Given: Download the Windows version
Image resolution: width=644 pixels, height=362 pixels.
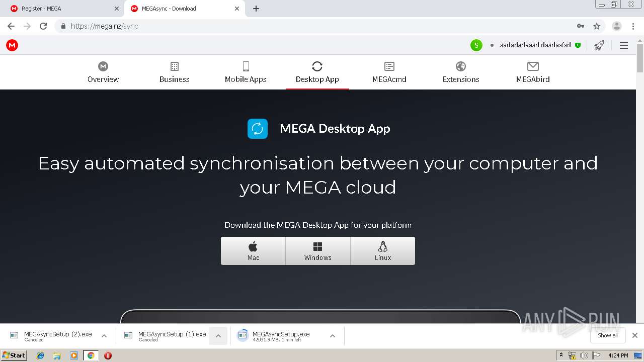Looking at the screenshot, I should click(318, 251).
